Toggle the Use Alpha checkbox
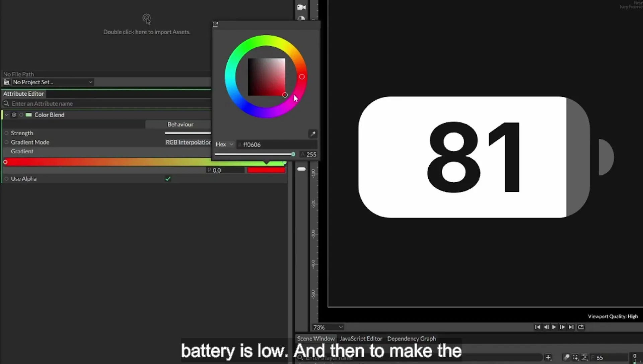Screen dimensions: 643x364 [168, 179]
